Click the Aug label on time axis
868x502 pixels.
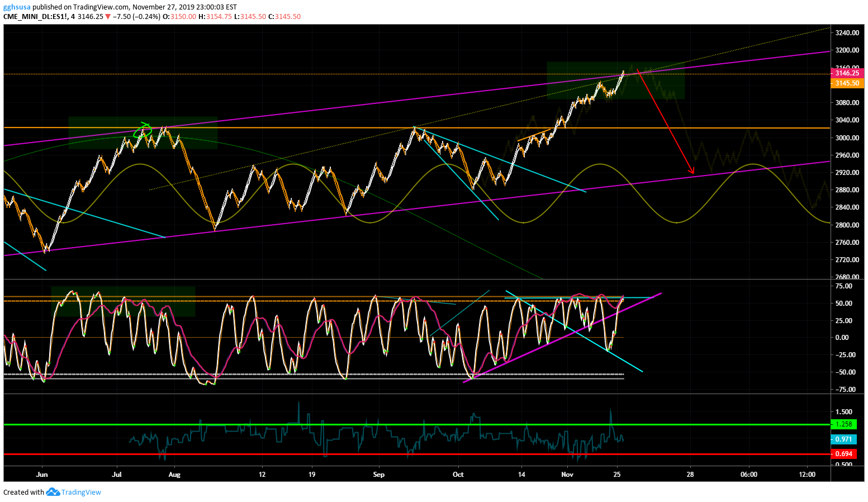tap(174, 475)
